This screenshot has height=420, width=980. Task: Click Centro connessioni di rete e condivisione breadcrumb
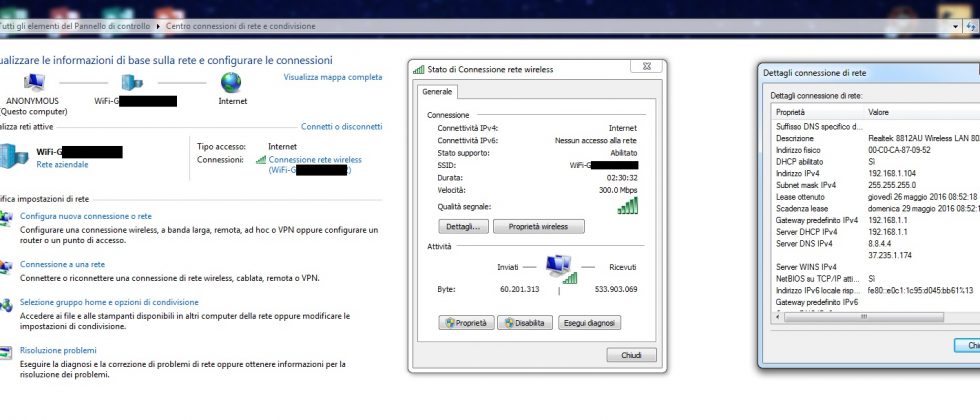[x=241, y=26]
